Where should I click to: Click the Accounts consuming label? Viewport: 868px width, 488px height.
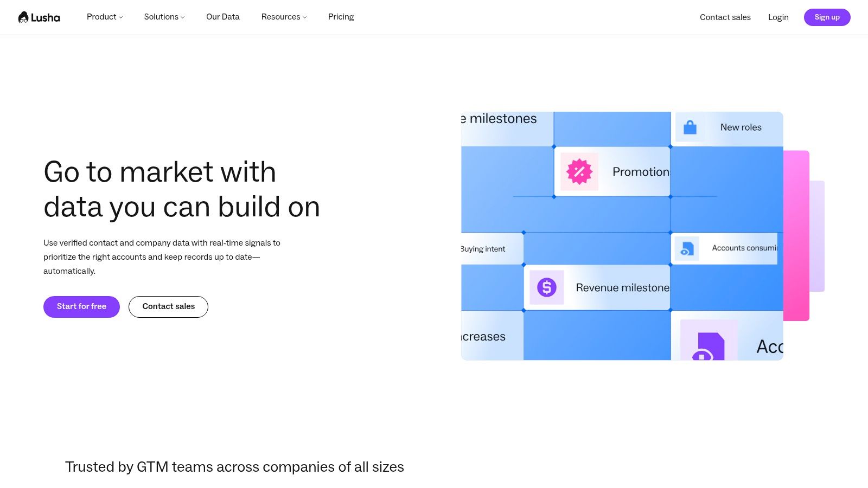(x=745, y=248)
